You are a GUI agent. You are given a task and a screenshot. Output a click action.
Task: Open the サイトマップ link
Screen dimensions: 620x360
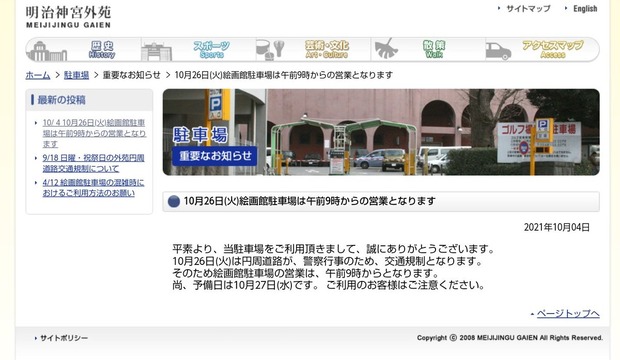[x=528, y=8]
